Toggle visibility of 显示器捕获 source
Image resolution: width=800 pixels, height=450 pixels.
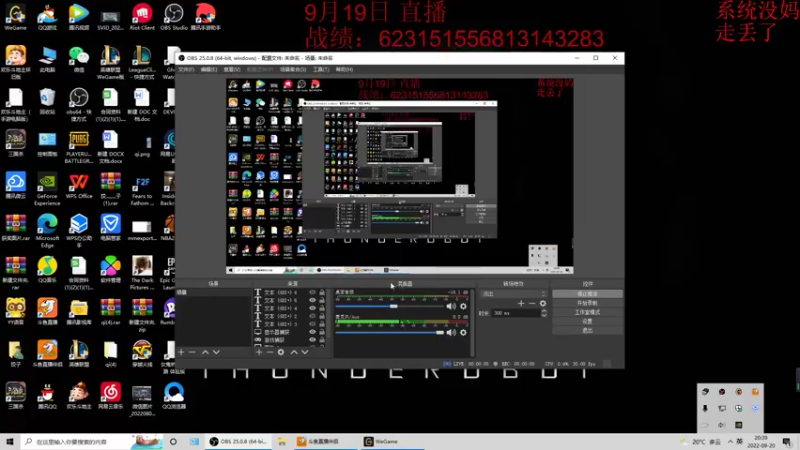pyautogui.click(x=312, y=332)
